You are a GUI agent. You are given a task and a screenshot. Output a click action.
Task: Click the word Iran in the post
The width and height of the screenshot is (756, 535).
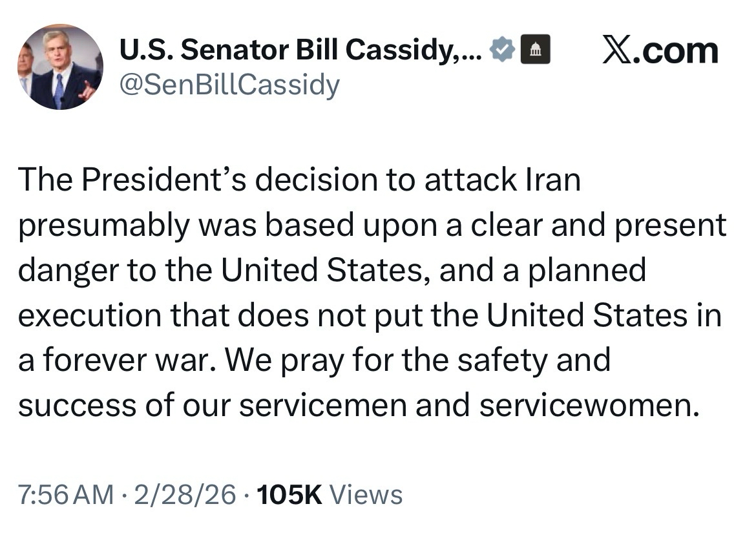tap(550, 180)
